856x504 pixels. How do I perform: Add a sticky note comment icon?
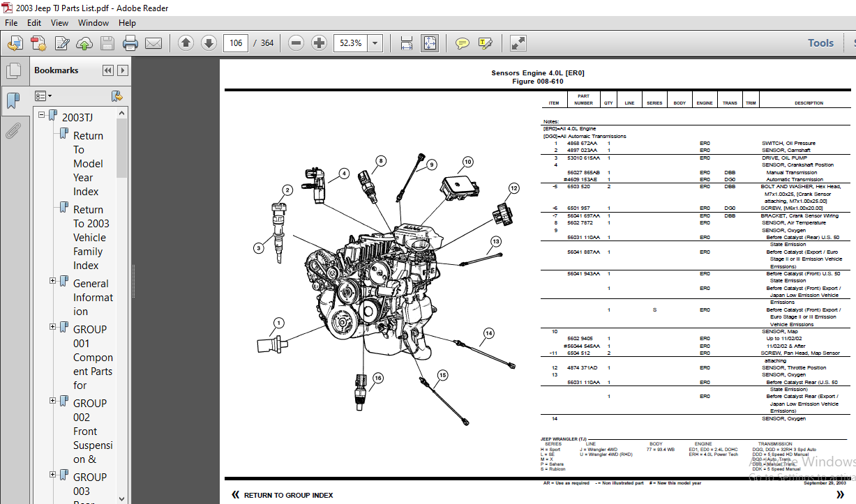coord(462,43)
